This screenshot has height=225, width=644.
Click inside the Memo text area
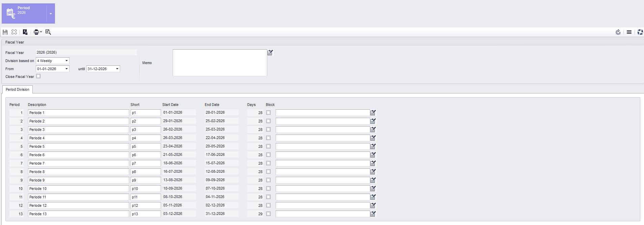click(220, 63)
